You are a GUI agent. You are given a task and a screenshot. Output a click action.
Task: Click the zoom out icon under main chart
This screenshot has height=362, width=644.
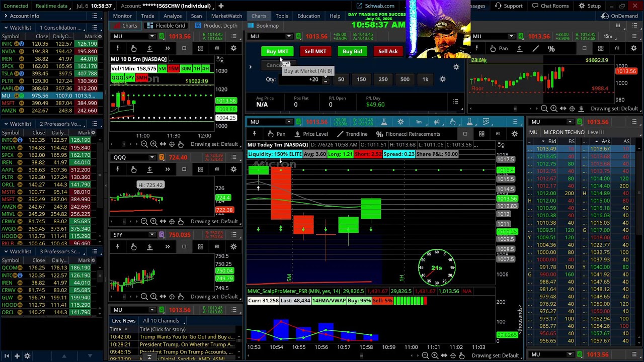pos(425,355)
